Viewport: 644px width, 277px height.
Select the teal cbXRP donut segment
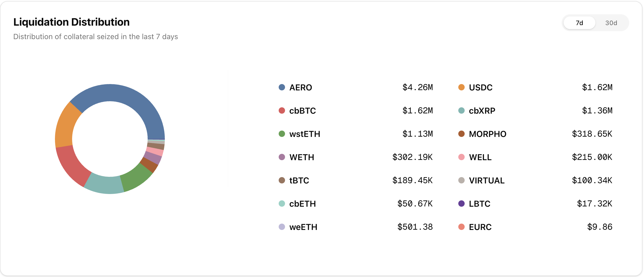pyautogui.click(x=104, y=184)
